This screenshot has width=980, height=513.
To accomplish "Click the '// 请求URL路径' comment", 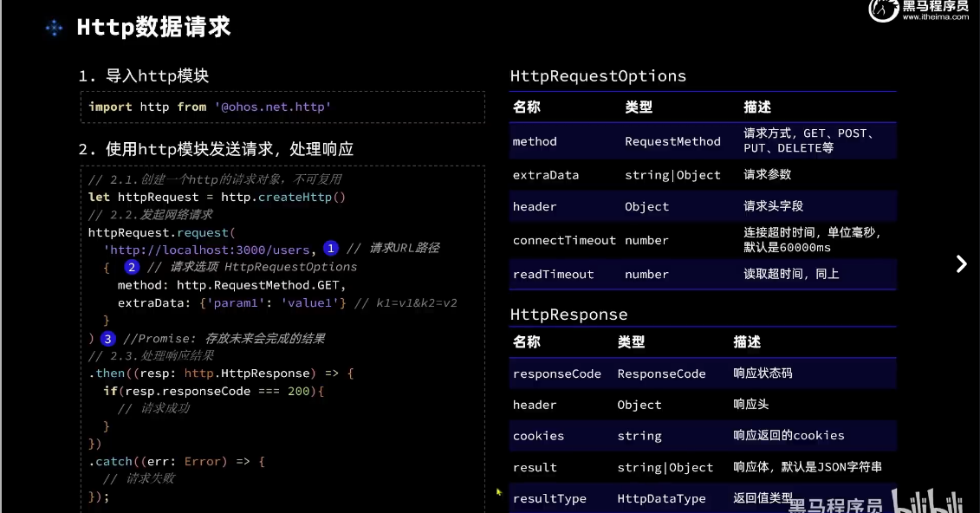I will point(393,248).
